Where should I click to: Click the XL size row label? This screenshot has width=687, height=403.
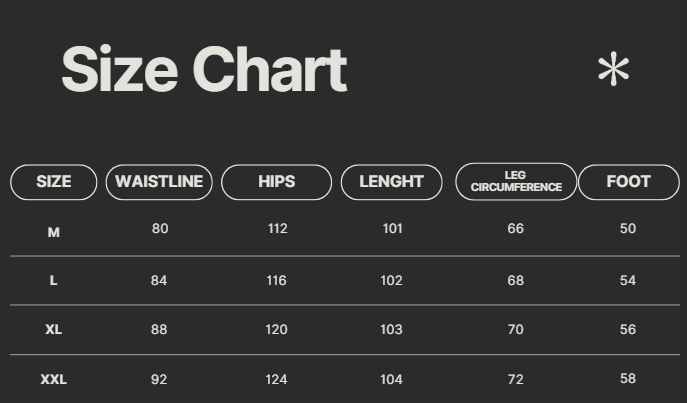54,330
